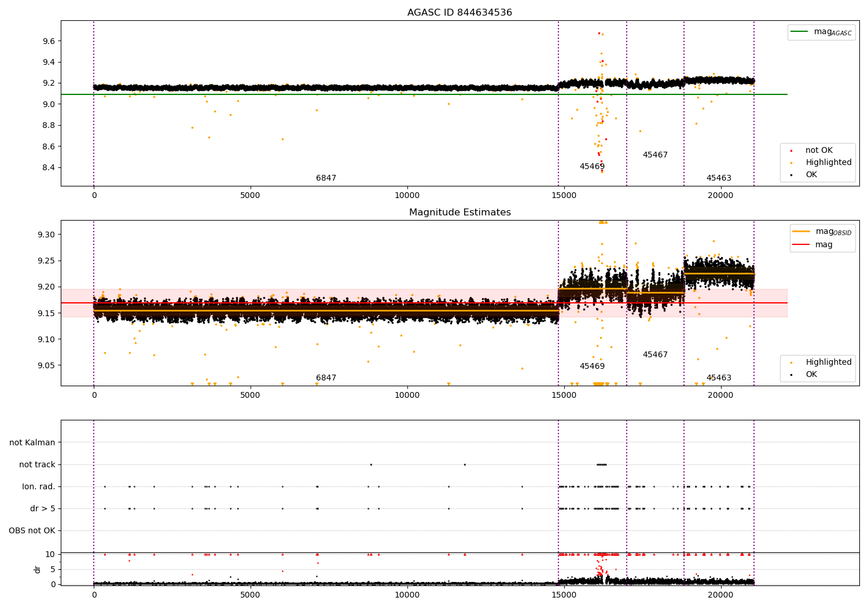This screenshot has width=868, height=608.
Task: Click the 9.05 y-axis tick label
Action: coord(46,365)
